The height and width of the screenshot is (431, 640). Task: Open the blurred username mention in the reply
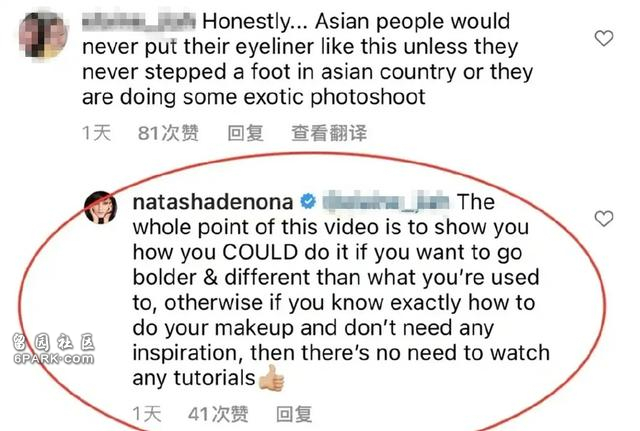386,202
